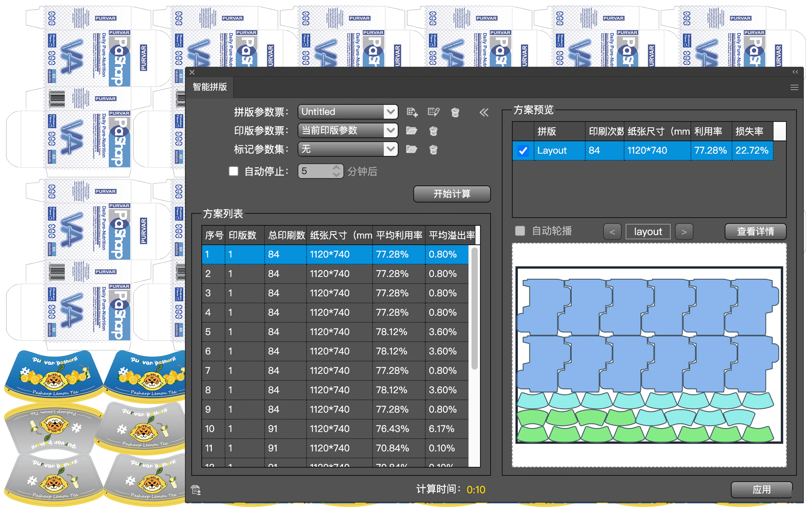This screenshot has width=812, height=507.
Task: Expand the 印版参数票 当前印版参数 dropdown
Action: point(348,130)
